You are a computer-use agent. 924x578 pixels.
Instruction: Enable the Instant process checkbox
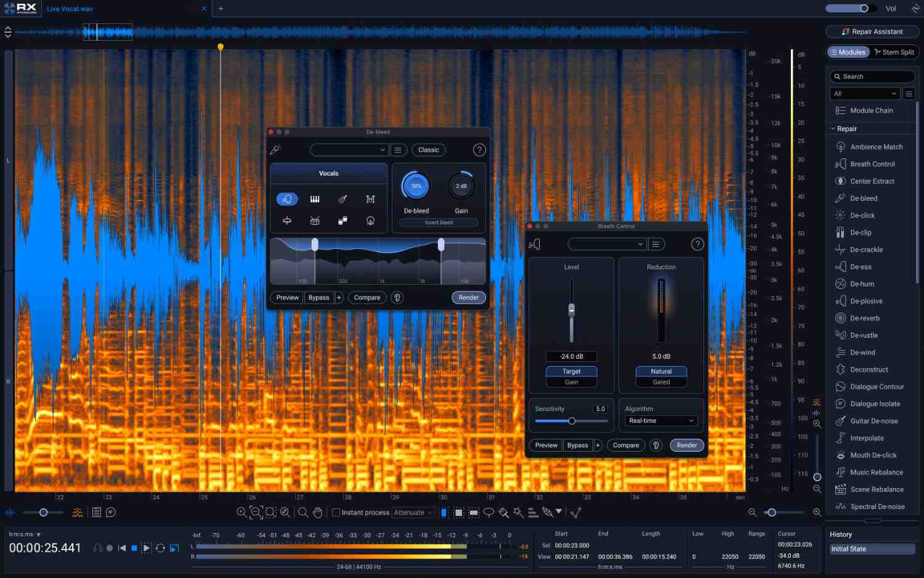pos(336,512)
